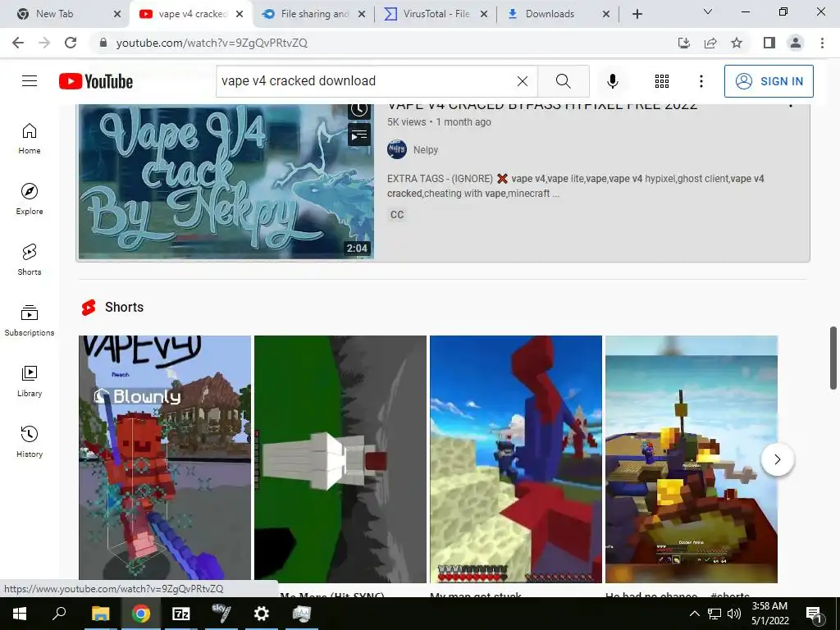Run search with the magnifier button
Screen dimensions: 840x630
pyautogui.click(x=563, y=81)
